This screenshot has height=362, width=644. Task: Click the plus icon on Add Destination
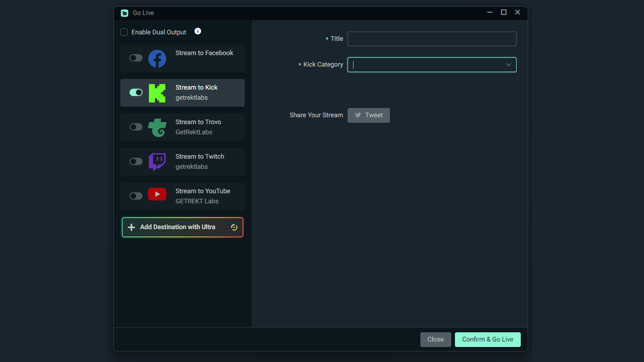click(x=131, y=227)
